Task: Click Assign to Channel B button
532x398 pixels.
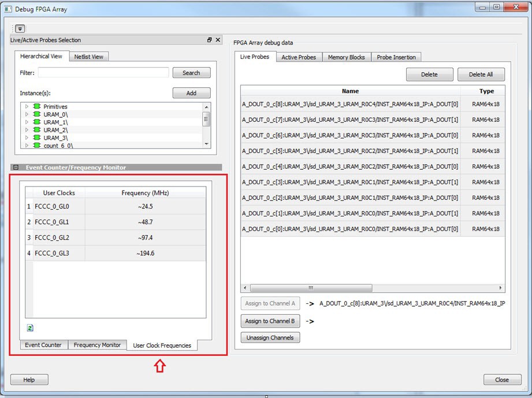Action: point(270,321)
